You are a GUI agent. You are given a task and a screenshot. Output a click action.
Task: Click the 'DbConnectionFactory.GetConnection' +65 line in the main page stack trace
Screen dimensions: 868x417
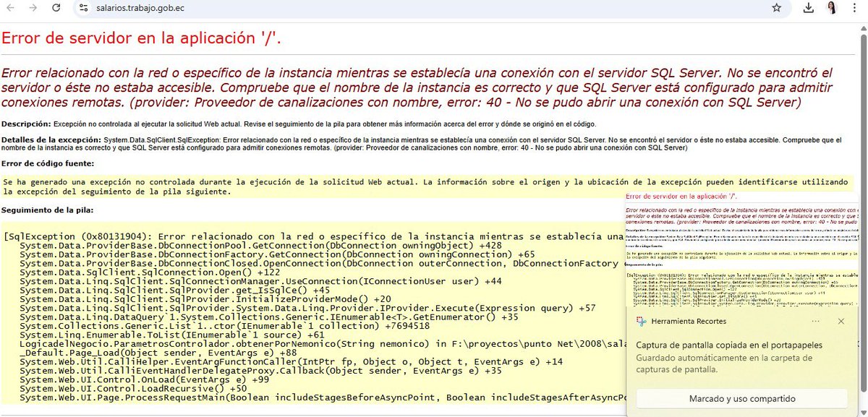point(277,254)
